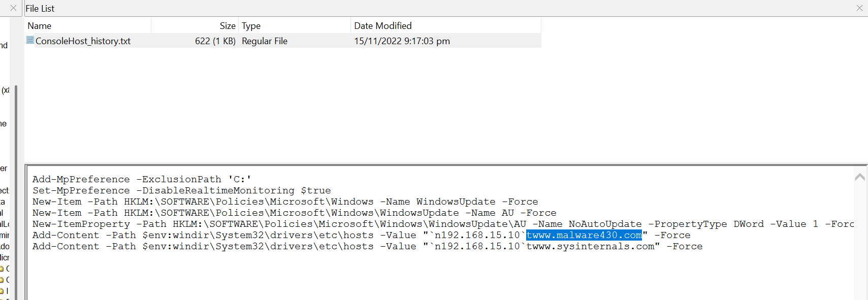Click the Set-MpPreference DisableRealtimeMonitoring line
868x300 pixels.
pos(182,190)
